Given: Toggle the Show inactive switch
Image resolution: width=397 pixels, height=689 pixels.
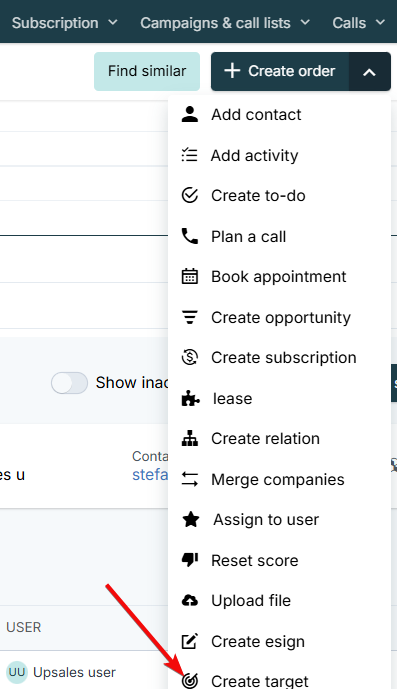Looking at the screenshot, I should coord(69,383).
